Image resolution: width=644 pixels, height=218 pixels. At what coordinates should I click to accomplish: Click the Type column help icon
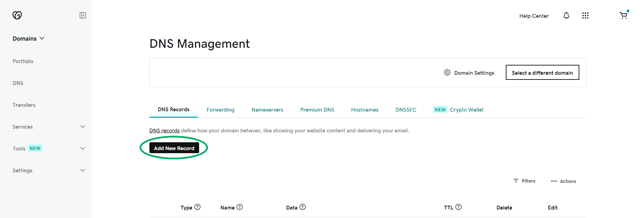pyautogui.click(x=197, y=207)
